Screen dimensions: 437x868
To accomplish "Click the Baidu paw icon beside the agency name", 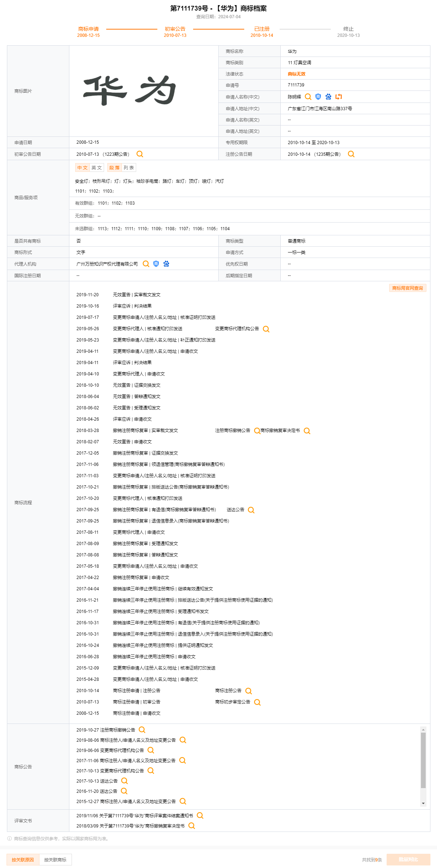I will 166,264.
